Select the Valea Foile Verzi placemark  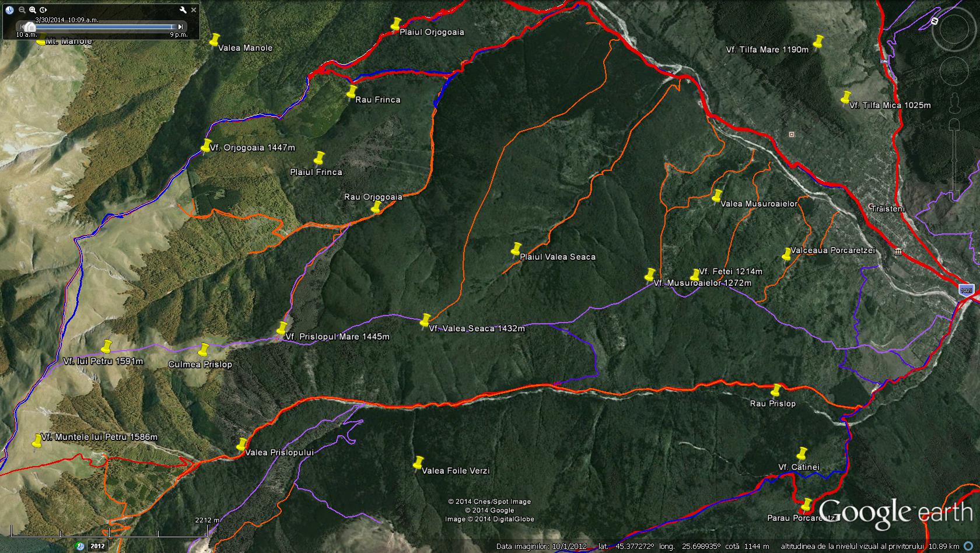[x=418, y=463]
